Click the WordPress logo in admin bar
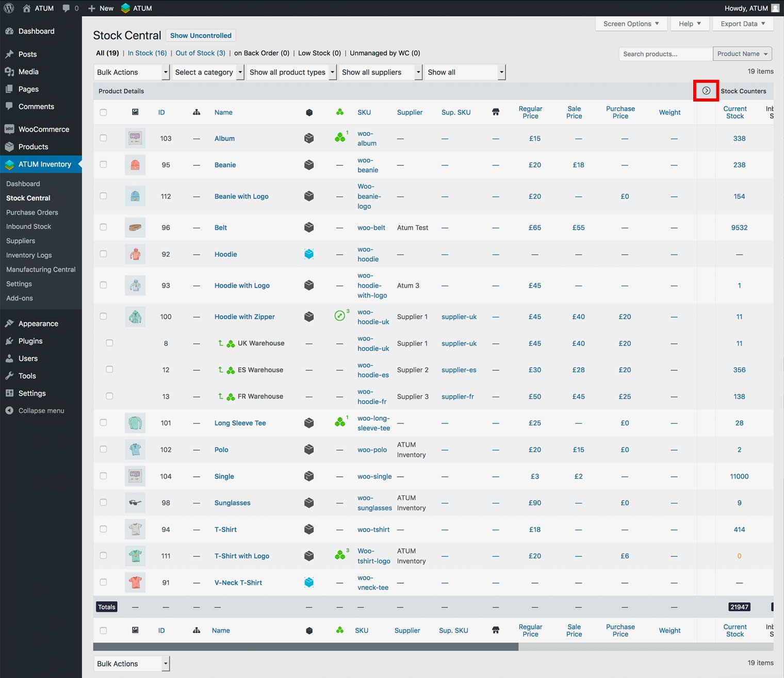This screenshot has height=678, width=784. click(9, 8)
